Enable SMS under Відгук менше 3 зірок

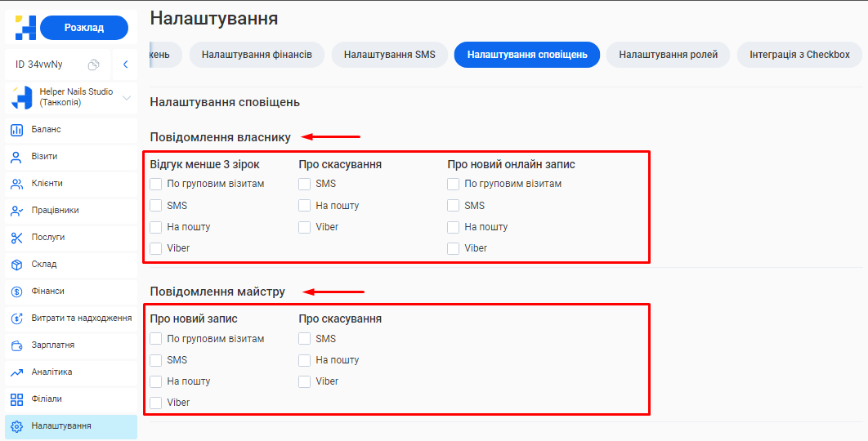(x=156, y=206)
